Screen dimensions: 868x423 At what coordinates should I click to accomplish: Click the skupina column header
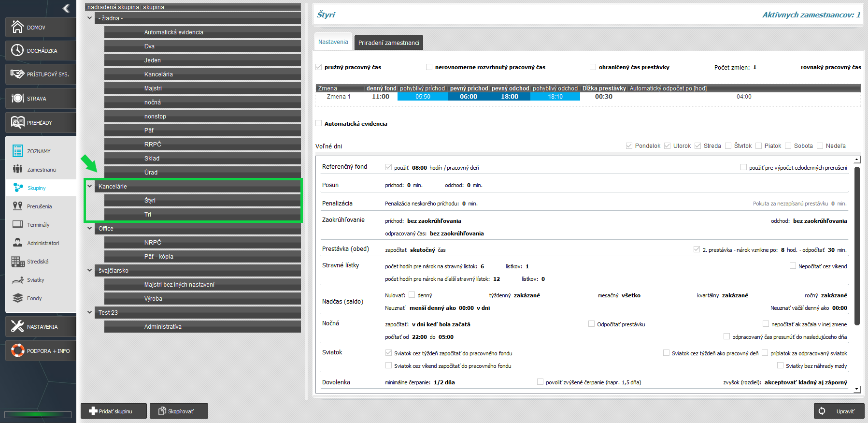pos(154,7)
